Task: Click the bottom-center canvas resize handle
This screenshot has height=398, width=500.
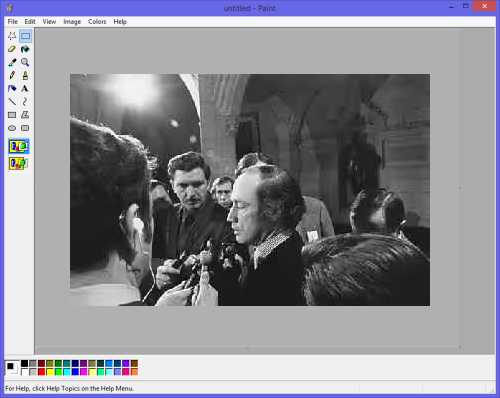Action: (x=248, y=347)
